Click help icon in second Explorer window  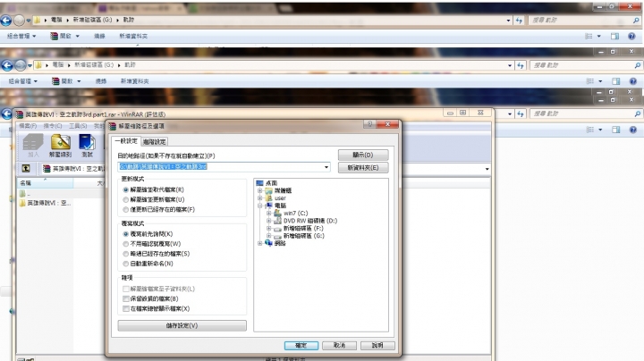coord(633,81)
